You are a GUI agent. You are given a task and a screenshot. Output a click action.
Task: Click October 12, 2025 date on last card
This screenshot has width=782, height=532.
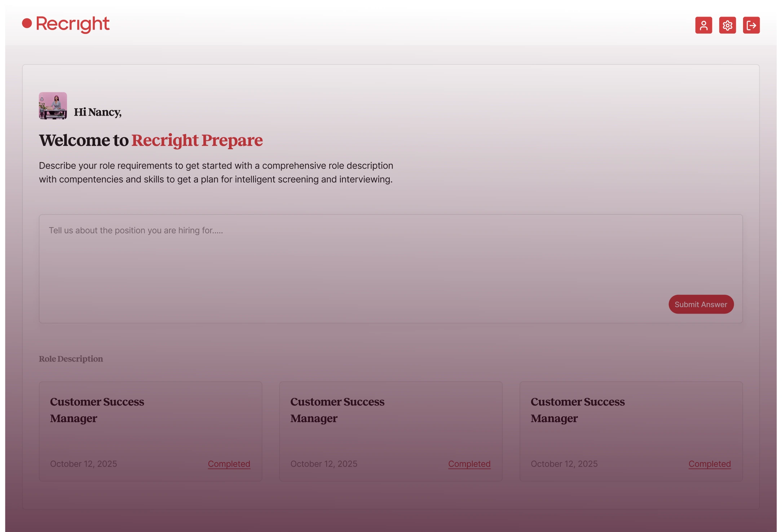(564, 464)
